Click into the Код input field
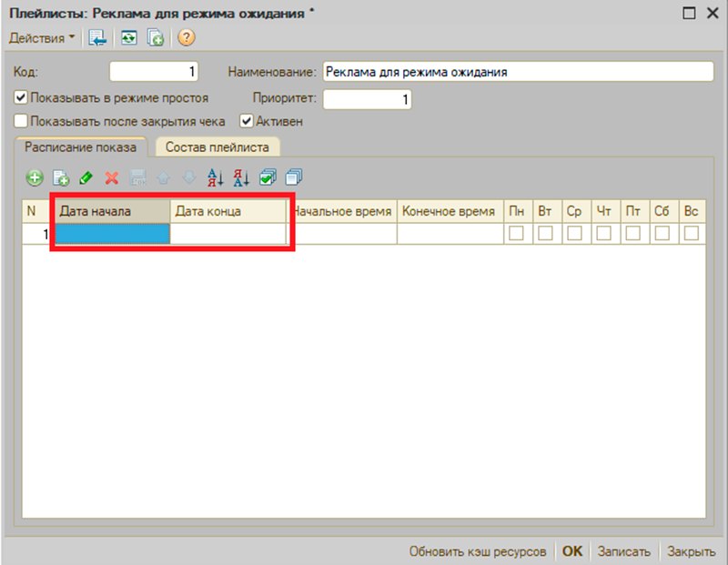The image size is (728, 565). (x=154, y=72)
